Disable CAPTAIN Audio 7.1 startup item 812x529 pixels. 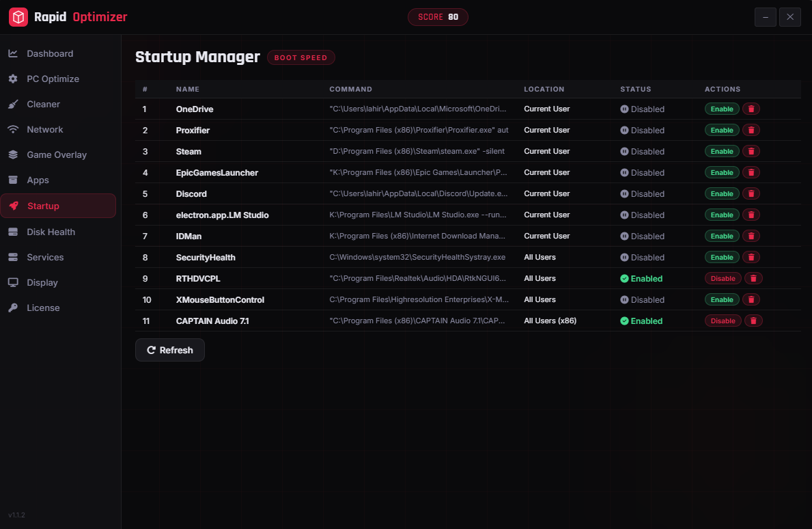coord(723,321)
